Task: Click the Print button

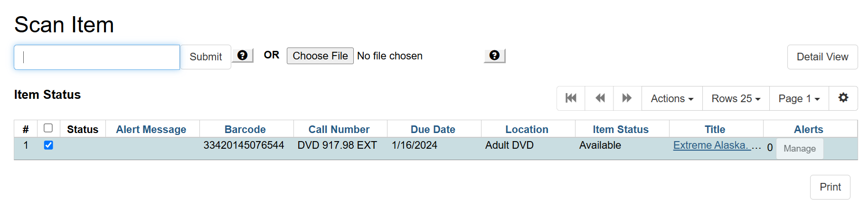Action: [830, 187]
